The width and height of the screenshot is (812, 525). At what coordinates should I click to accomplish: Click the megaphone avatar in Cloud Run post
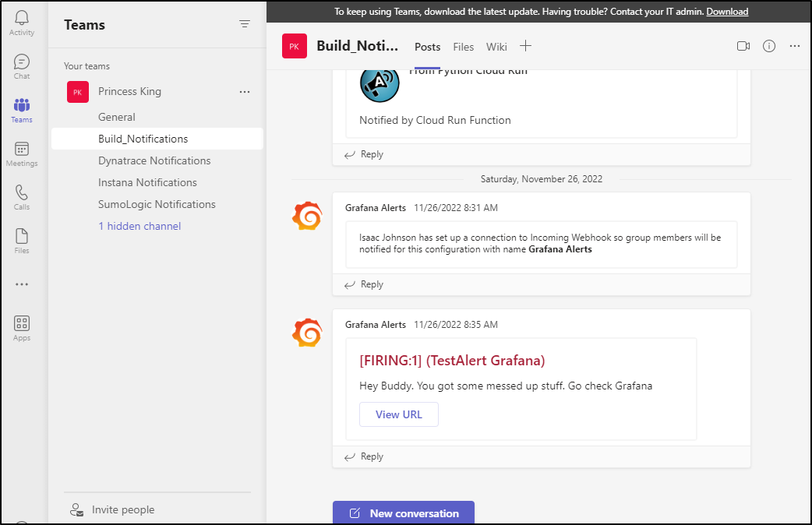380,85
